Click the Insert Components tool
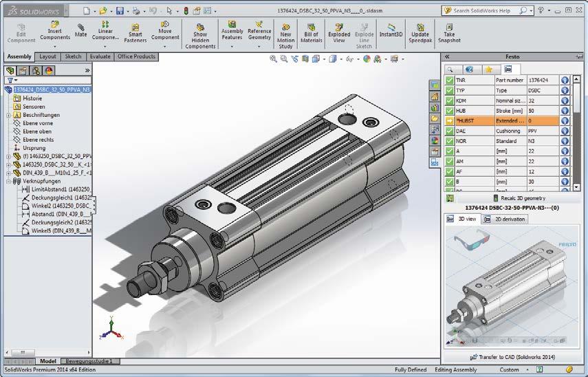Viewport: 588px width, 377px height. click(x=55, y=30)
